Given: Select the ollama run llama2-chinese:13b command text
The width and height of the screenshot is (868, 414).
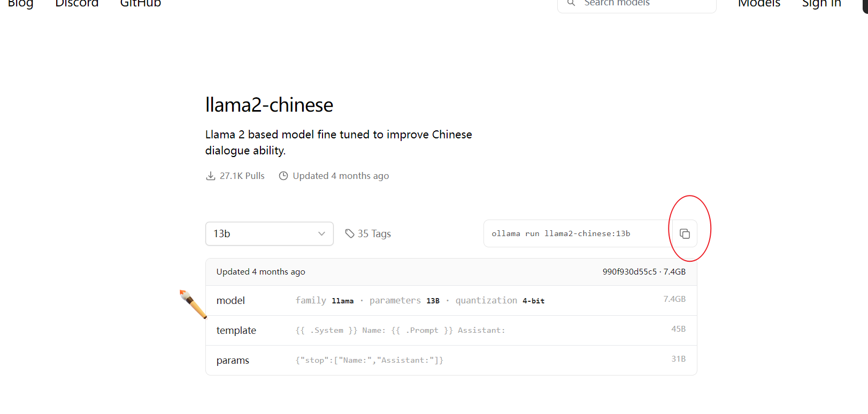Looking at the screenshot, I should (x=561, y=233).
